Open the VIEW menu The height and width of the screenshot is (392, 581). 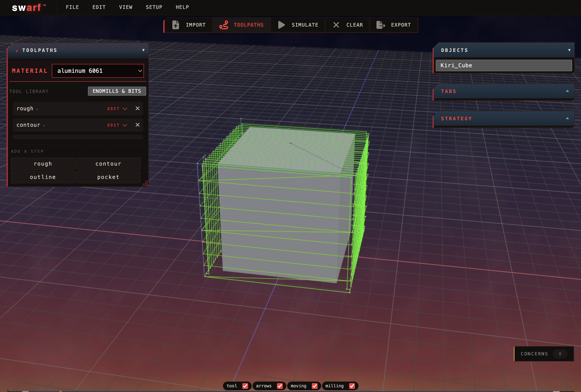(126, 7)
